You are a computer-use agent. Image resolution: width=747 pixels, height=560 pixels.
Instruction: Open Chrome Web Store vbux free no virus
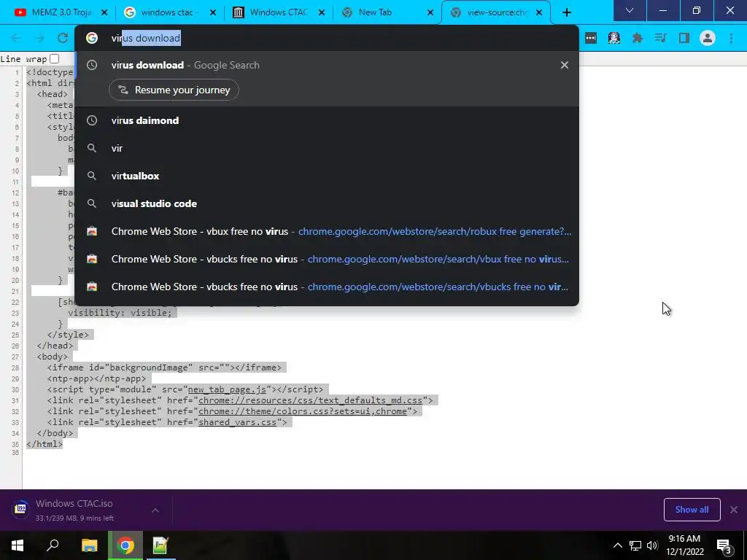click(327, 231)
